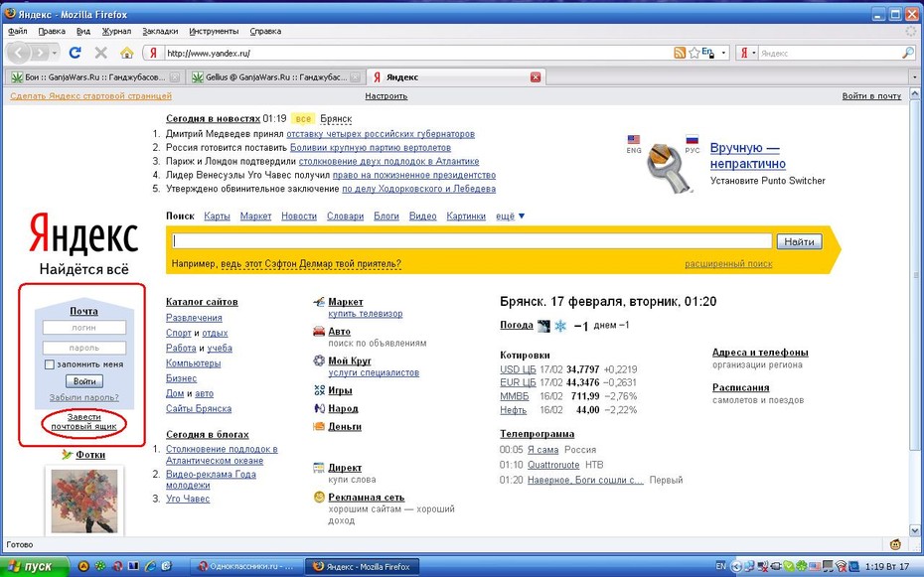Screen dimensions: 924x577
Task: Click the green flower ICQ quick launch icon
Action: tap(100, 566)
